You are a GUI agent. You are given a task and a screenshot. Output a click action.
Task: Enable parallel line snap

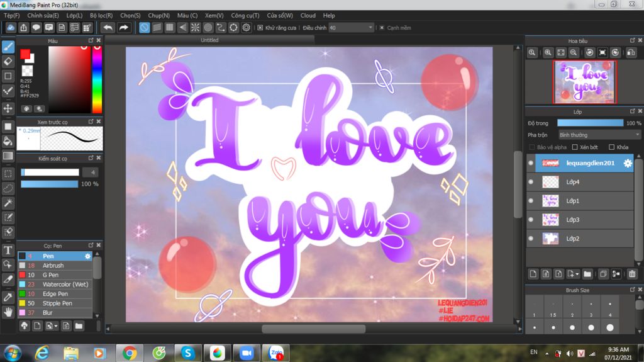tap(157, 28)
